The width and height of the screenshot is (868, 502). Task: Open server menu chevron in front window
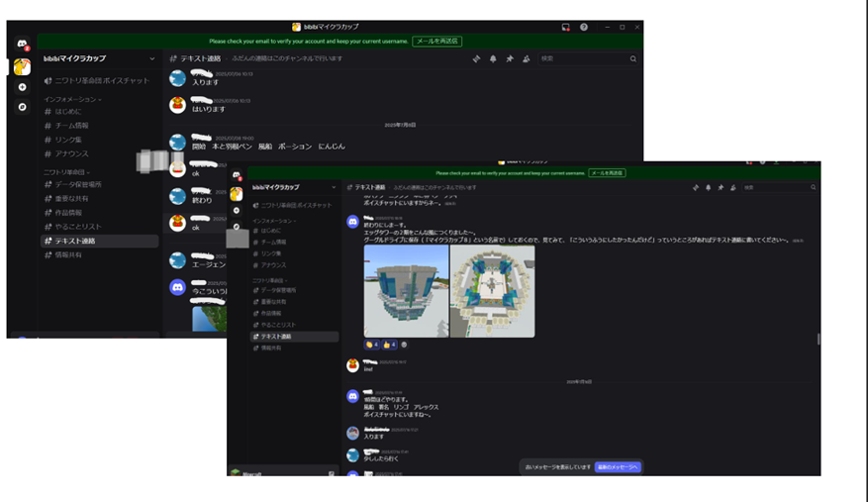tap(334, 188)
